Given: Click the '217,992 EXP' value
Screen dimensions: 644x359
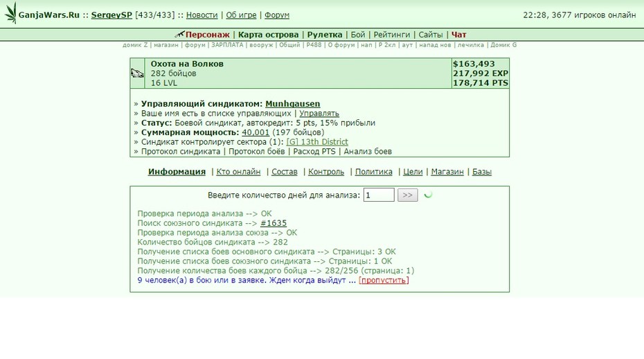Looking at the screenshot, I should [481, 73].
